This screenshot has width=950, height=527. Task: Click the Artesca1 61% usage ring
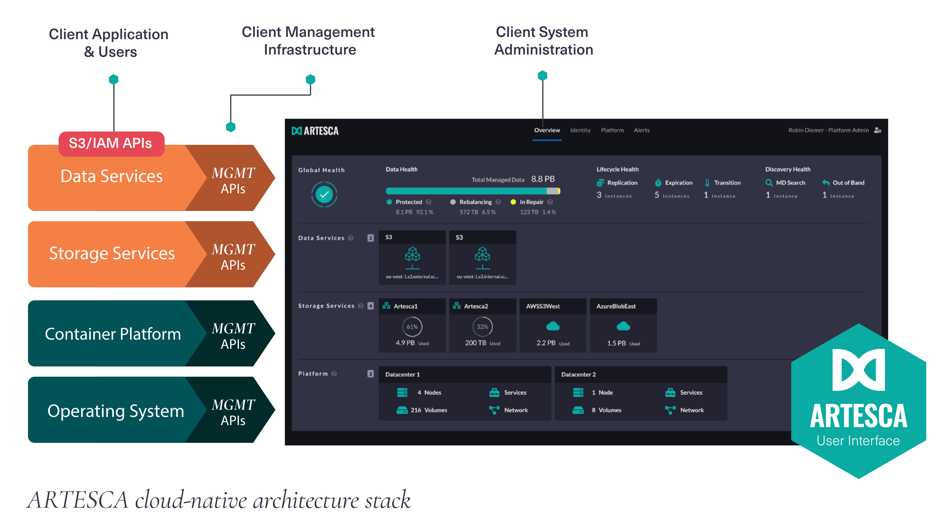coord(412,327)
